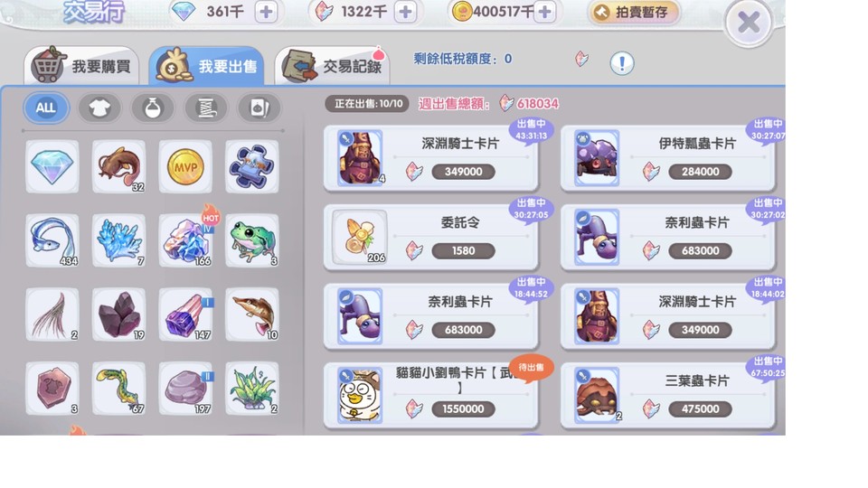868x488 pixels.
Task: Select 伊特瓢蟲卡片 card thumbnail
Action: click(596, 158)
